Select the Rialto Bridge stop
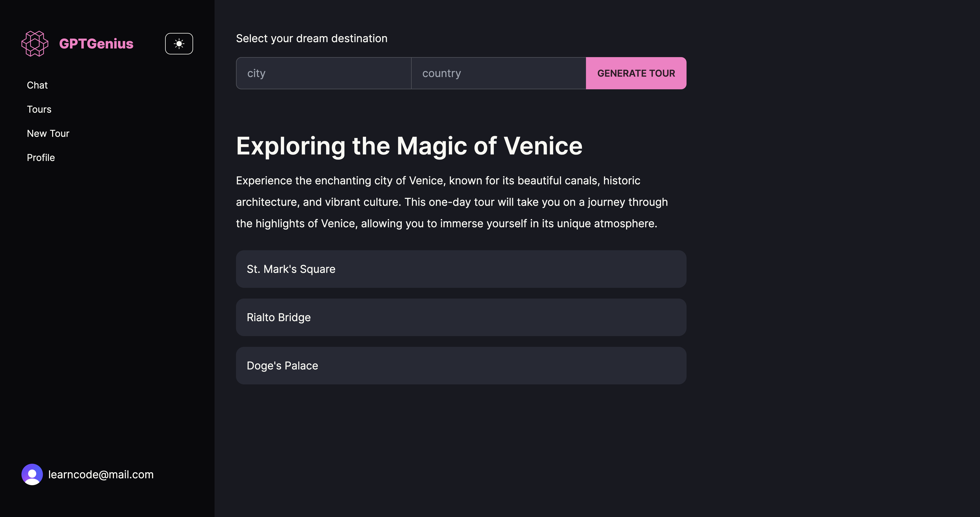The height and width of the screenshot is (517, 980). pyautogui.click(x=461, y=318)
